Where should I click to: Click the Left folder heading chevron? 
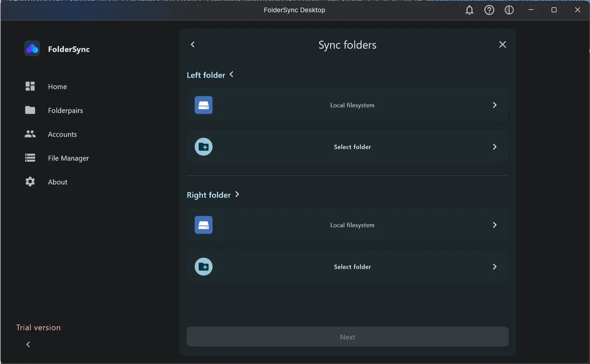pyautogui.click(x=231, y=74)
